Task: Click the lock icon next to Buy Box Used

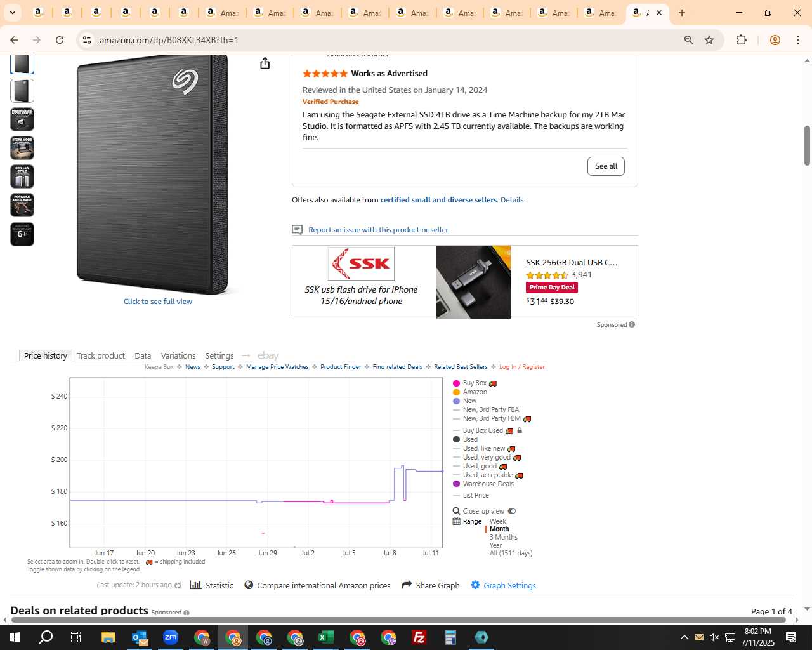Action: pyautogui.click(x=520, y=430)
